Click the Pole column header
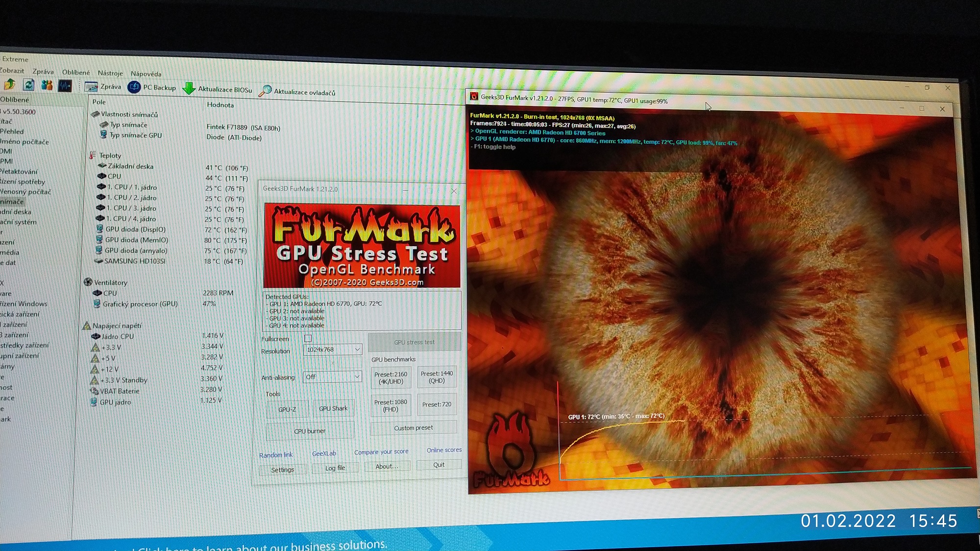The image size is (980, 551). pyautogui.click(x=99, y=102)
